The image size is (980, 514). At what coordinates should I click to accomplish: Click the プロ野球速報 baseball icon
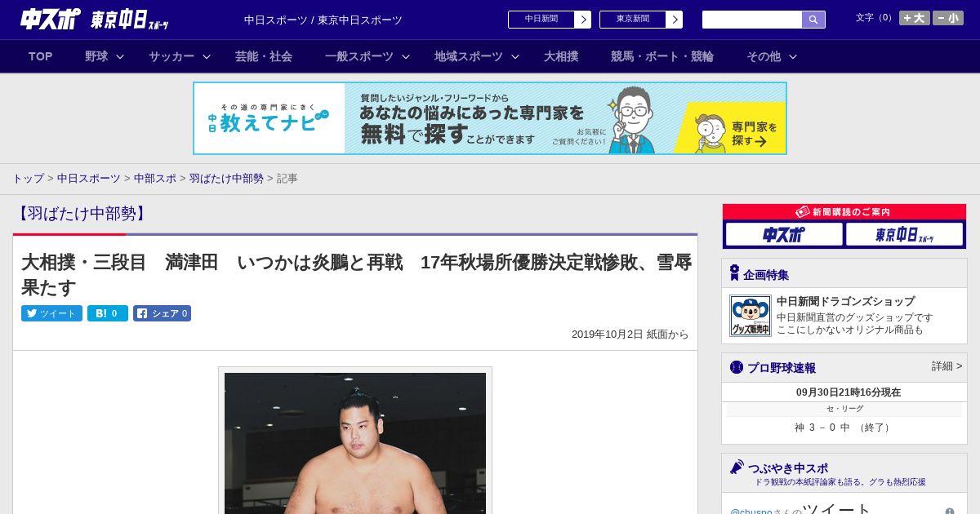click(737, 367)
